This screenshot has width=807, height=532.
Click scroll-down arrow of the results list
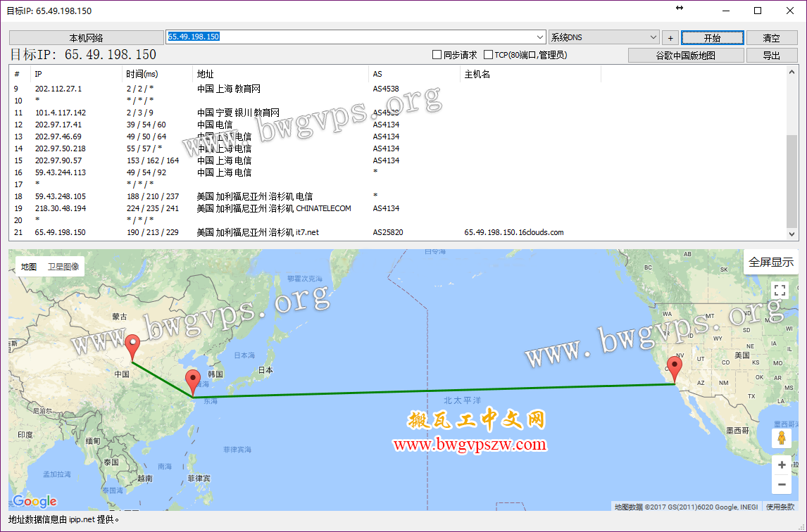[792, 234]
